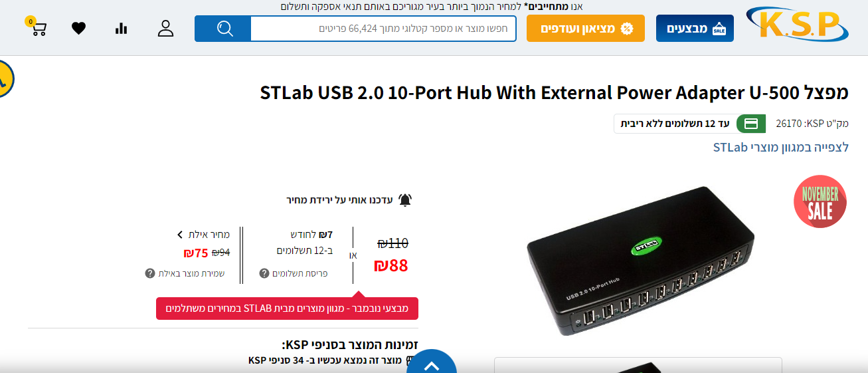Click the magnifier search button
Image resolution: width=868 pixels, height=373 pixels.
[223, 29]
